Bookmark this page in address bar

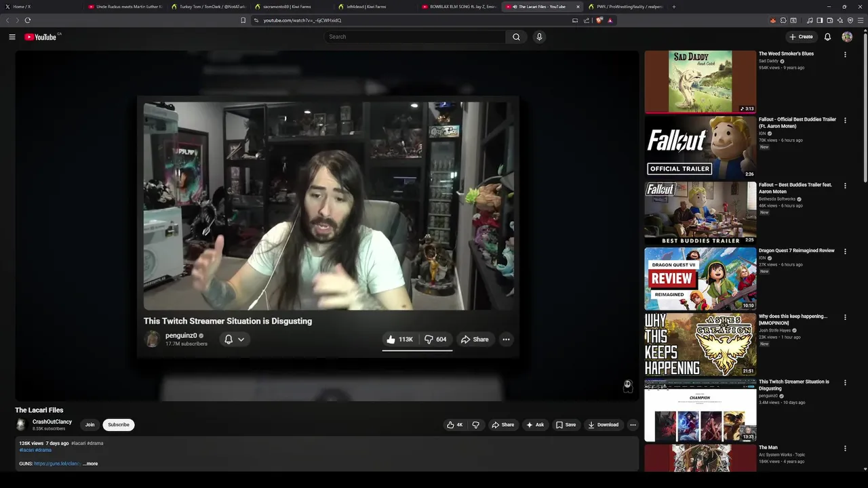click(x=243, y=20)
